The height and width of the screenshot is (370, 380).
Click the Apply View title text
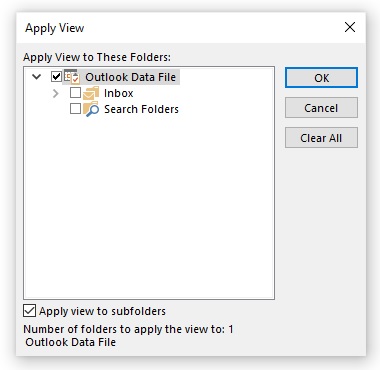(55, 28)
